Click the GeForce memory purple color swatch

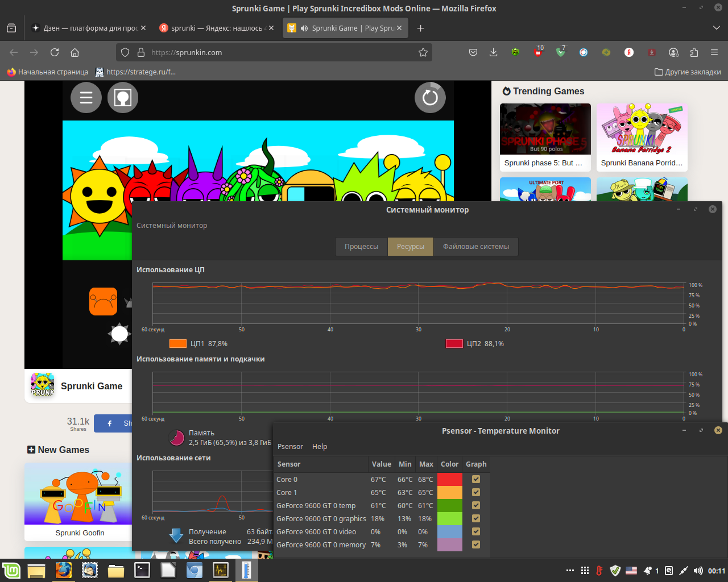tap(450, 544)
